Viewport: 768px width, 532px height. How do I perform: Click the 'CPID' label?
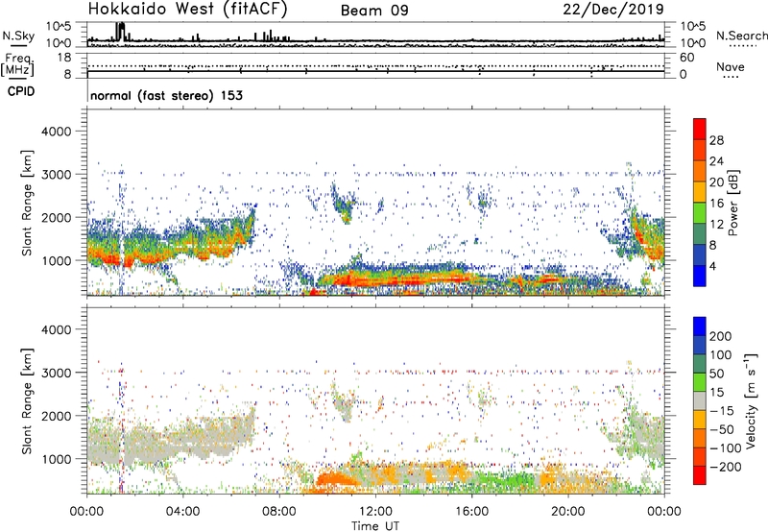tap(21, 91)
